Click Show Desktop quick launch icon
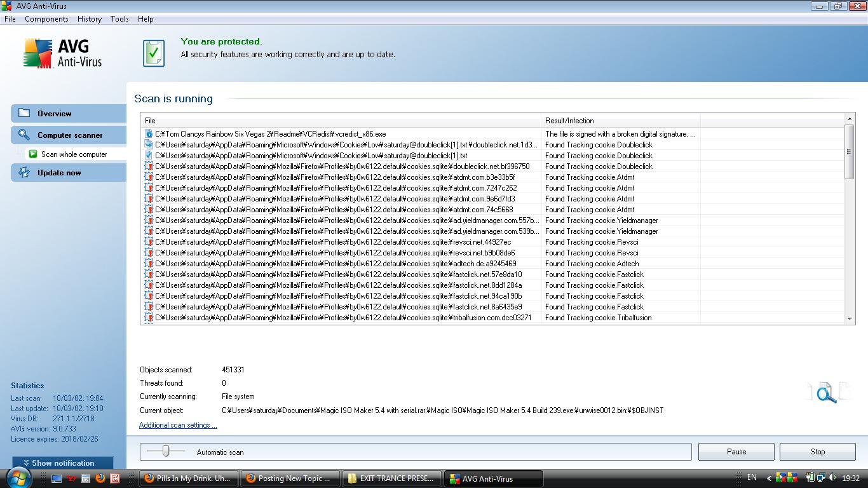868x488 pixels. tap(57, 478)
